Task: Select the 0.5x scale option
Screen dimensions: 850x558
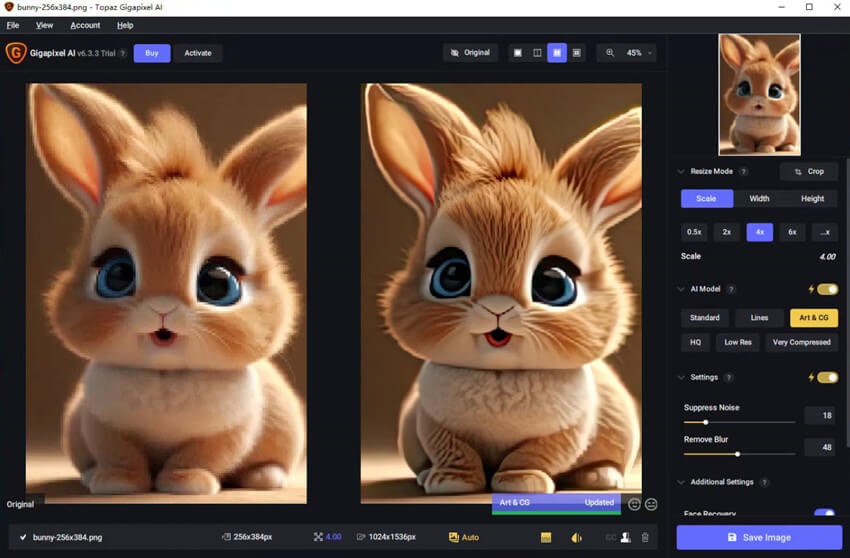Action: click(694, 232)
